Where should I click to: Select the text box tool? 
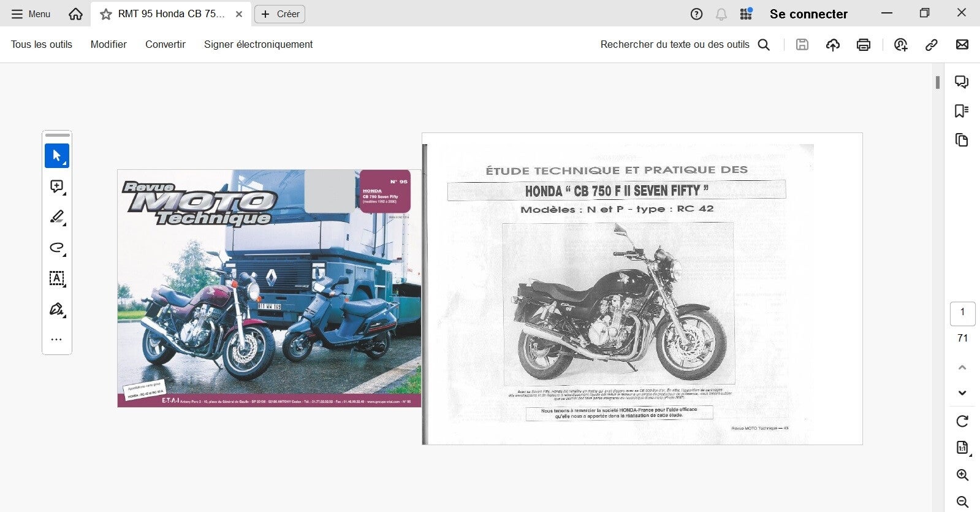57,278
